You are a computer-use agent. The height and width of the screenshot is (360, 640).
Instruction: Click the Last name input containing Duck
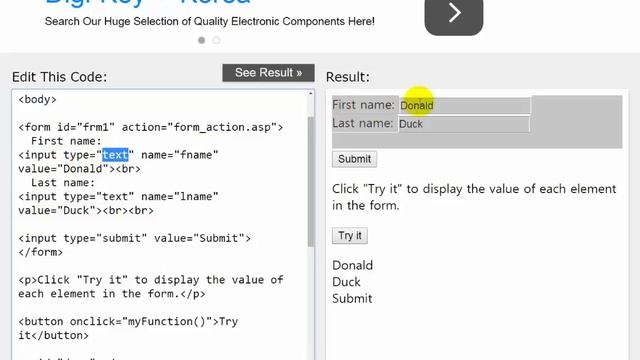[464, 124]
